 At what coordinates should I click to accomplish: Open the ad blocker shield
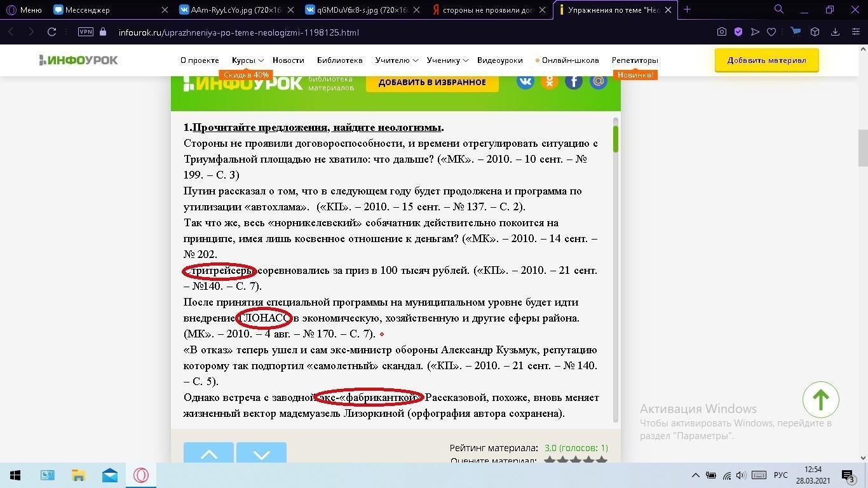(738, 32)
